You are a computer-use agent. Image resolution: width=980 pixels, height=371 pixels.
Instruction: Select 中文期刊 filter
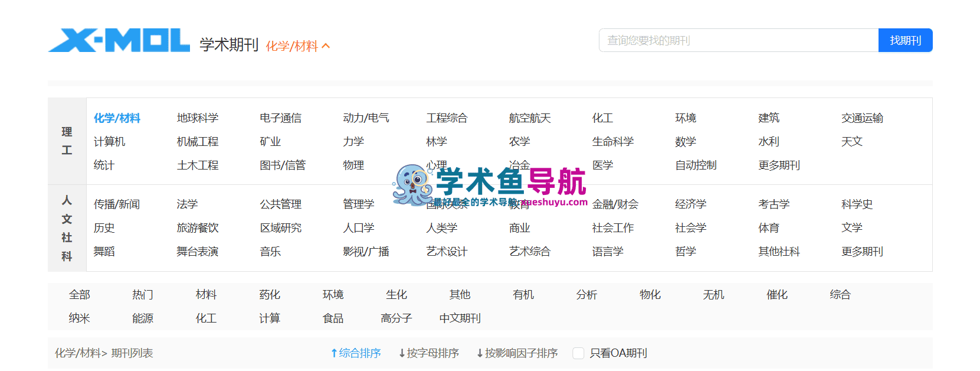[460, 318]
